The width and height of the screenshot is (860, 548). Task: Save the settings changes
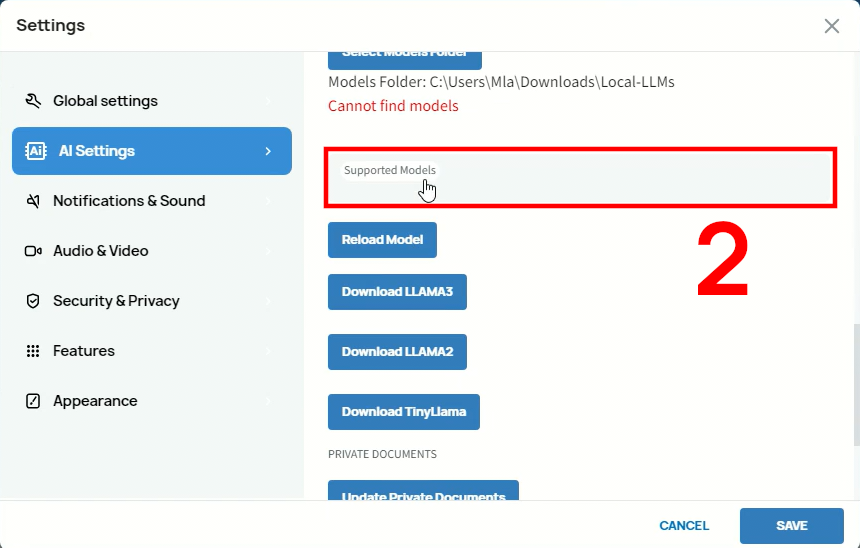point(792,526)
